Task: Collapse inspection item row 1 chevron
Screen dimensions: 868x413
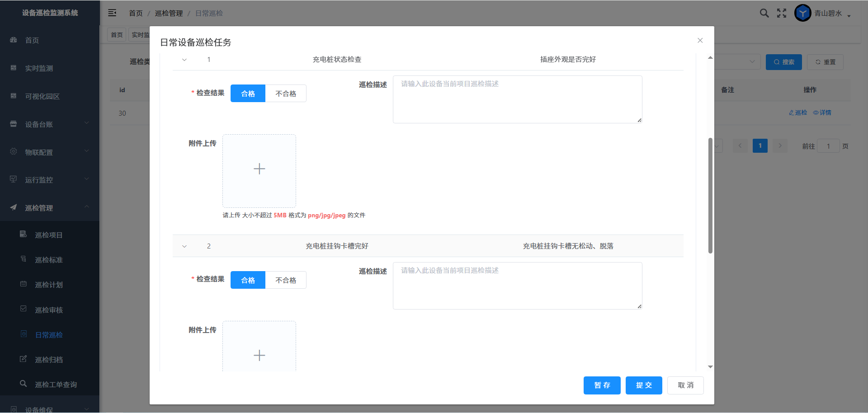Action: (184, 60)
